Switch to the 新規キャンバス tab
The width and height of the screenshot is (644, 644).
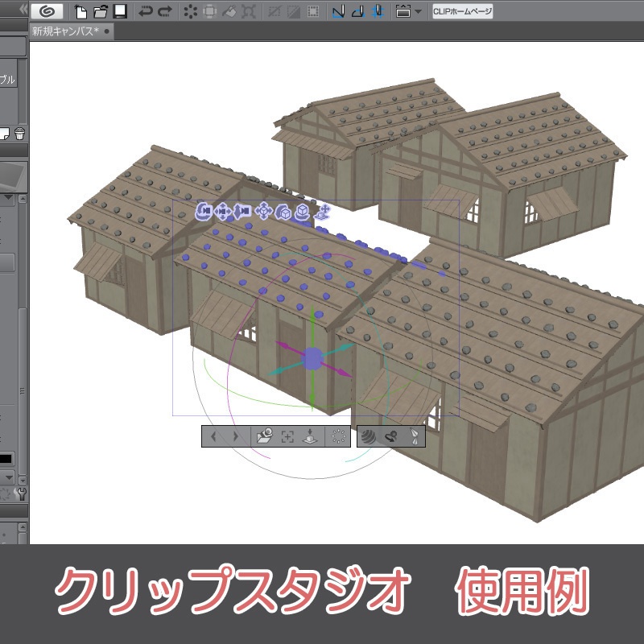[x=64, y=30]
